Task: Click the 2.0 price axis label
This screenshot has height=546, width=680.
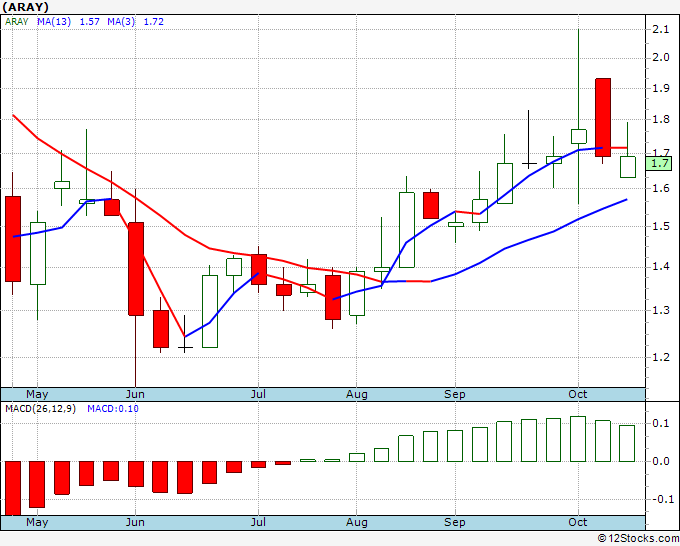Action: (x=661, y=58)
